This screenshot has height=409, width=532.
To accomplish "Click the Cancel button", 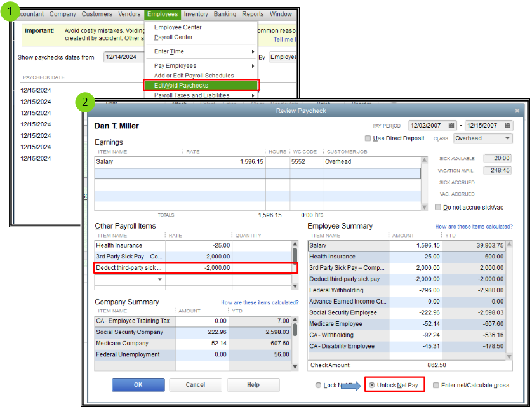I will [196, 385].
